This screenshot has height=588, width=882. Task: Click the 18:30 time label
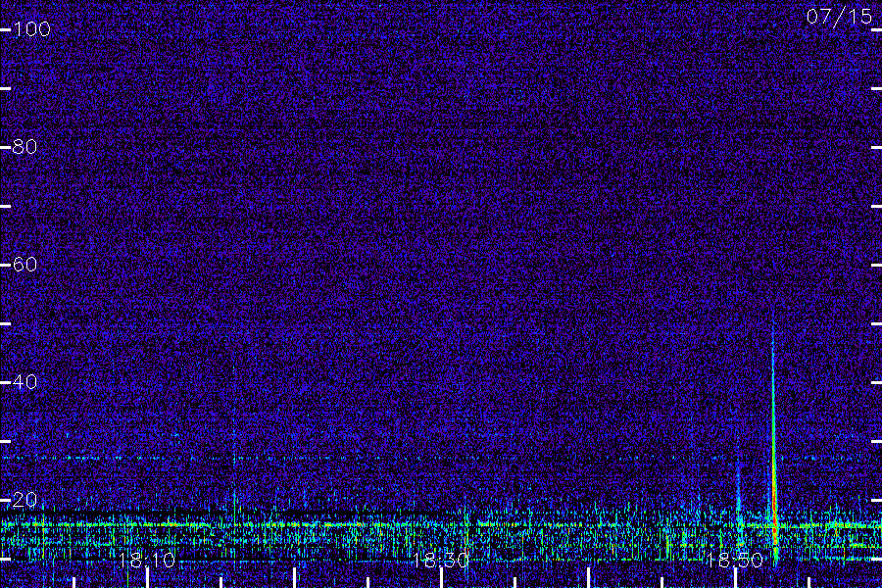click(x=441, y=560)
